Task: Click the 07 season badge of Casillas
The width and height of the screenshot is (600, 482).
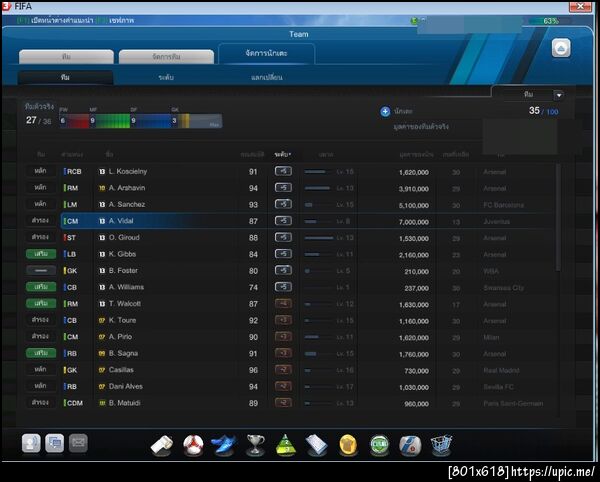Action: (x=102, y=370)
